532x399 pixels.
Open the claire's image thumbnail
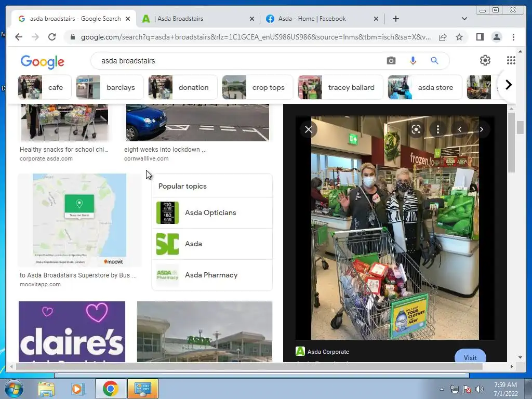72,331
